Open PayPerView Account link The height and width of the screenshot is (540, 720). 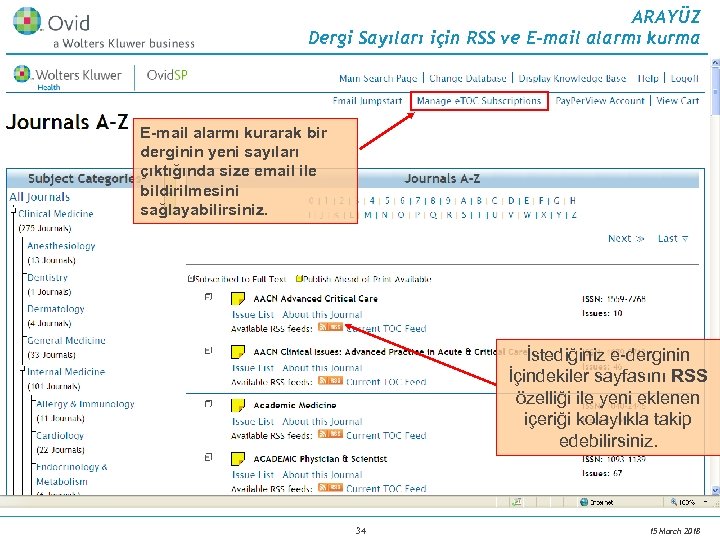tap(600, 101)
